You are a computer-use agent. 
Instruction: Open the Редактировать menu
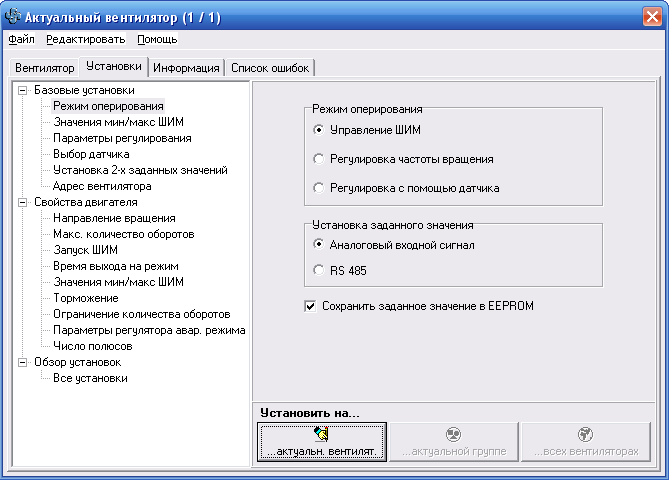pyautogui.click(x=86, y=39)
